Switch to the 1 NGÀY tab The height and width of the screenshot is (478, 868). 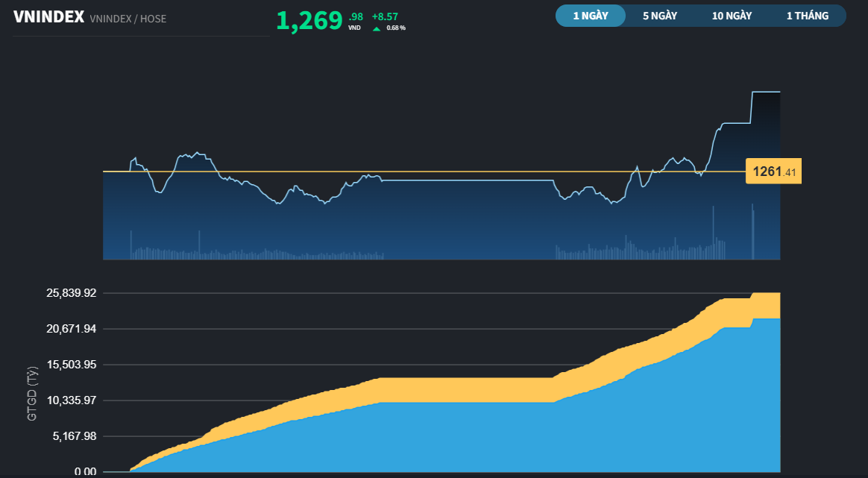click(590, 16)
